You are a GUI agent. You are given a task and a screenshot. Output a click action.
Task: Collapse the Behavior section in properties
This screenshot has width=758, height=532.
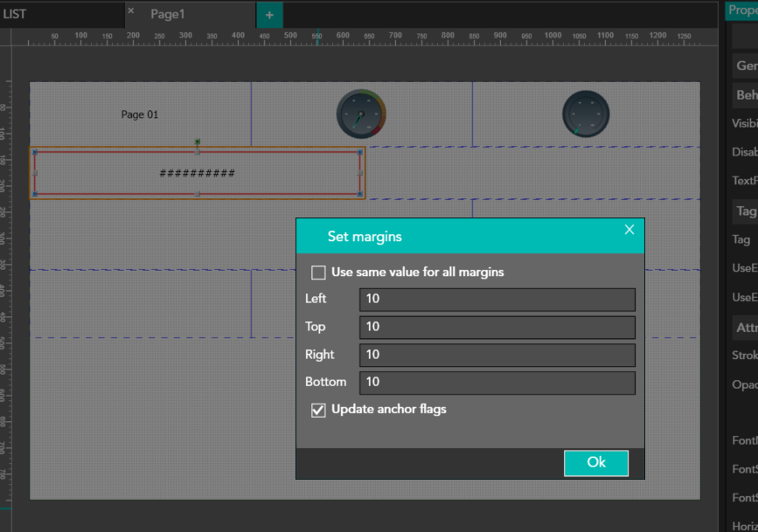[x=746, y=95]
